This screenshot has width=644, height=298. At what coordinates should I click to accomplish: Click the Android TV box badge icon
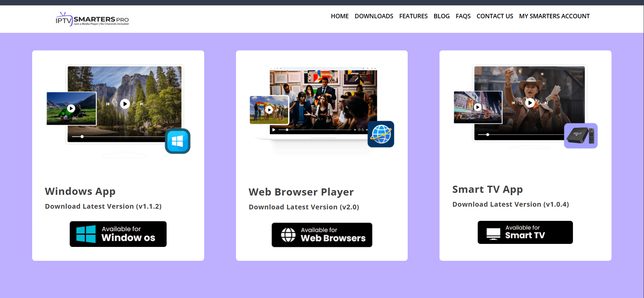(x=581, y=136)
